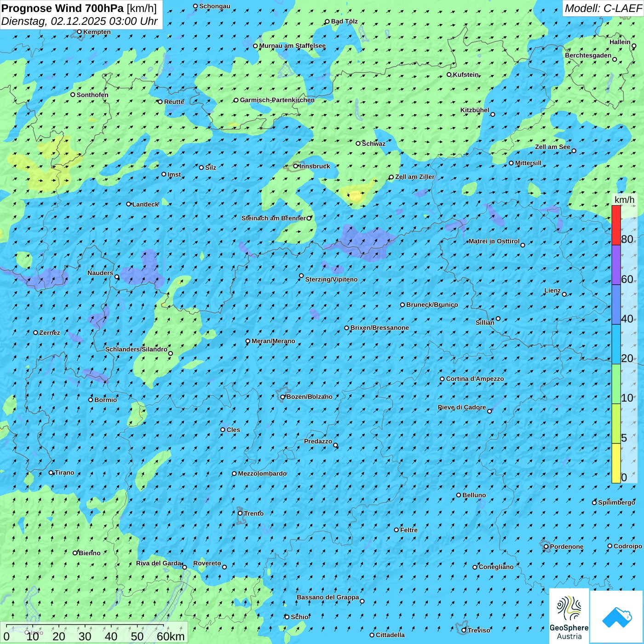
Task: Click the Schongau town label
Action: click(x=214, y=6)
